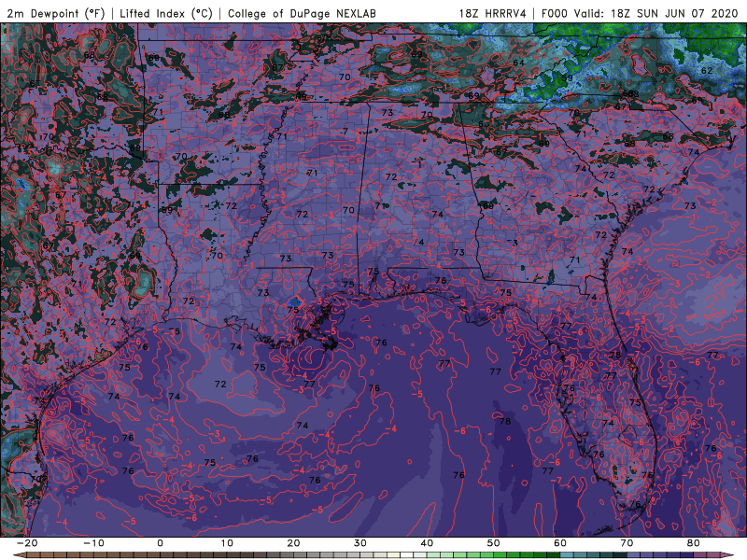Click the "18Z HRRRV4" model run label
747x560 pixels.
pos(492,13)
